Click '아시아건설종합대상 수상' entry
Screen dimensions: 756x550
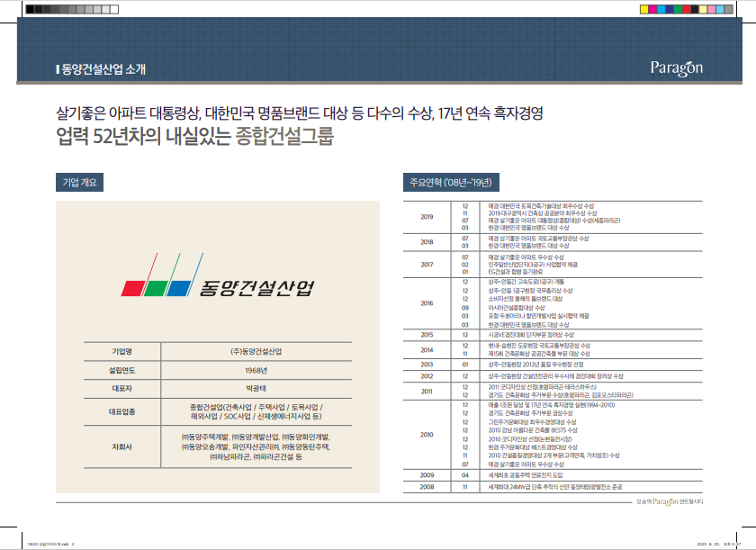517,308
